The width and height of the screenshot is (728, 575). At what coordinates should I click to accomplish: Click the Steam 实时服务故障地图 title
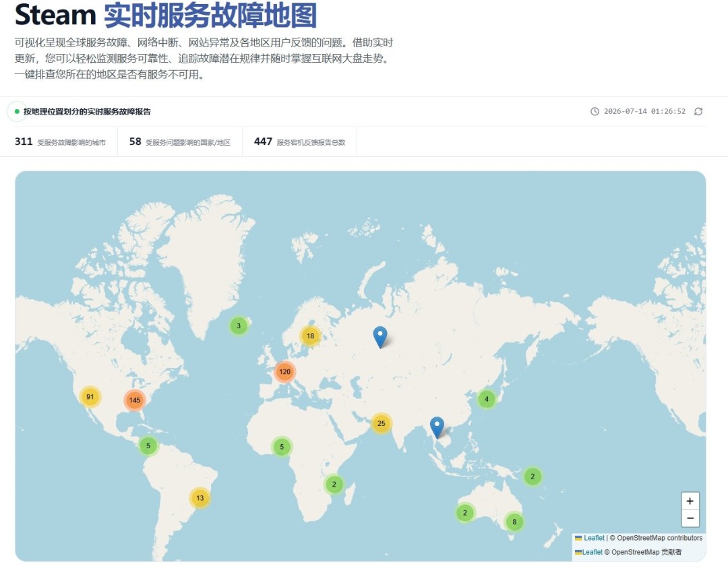(x=166, y=15)
